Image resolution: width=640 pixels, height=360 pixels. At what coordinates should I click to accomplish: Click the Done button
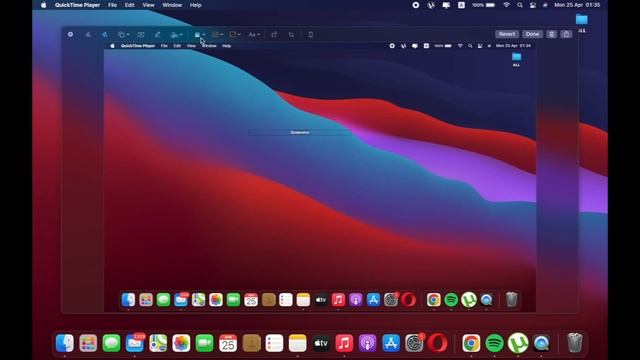(532, 34)
